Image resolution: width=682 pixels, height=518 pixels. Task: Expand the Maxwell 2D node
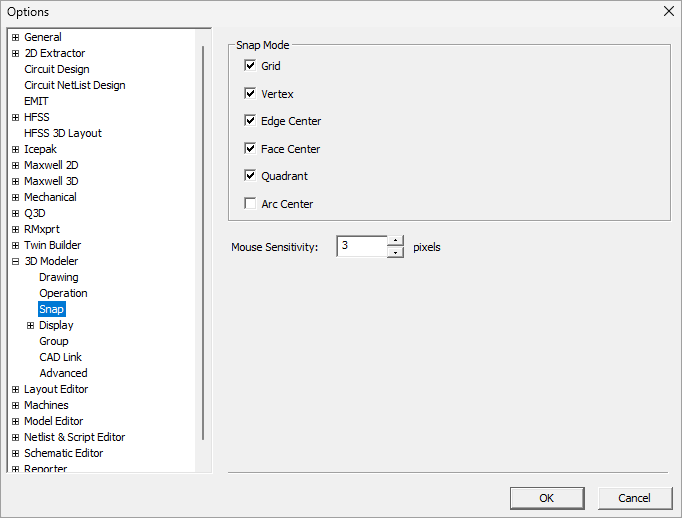[x=16, y=166]
